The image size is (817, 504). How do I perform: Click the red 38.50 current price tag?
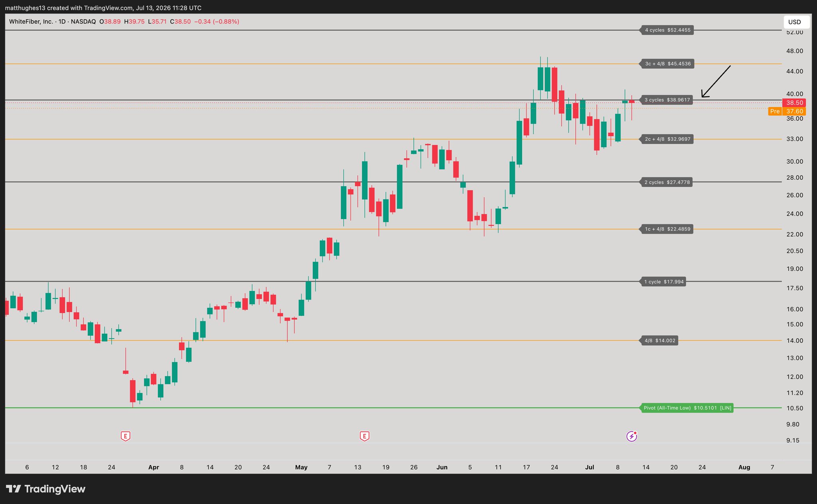[794, 103]
